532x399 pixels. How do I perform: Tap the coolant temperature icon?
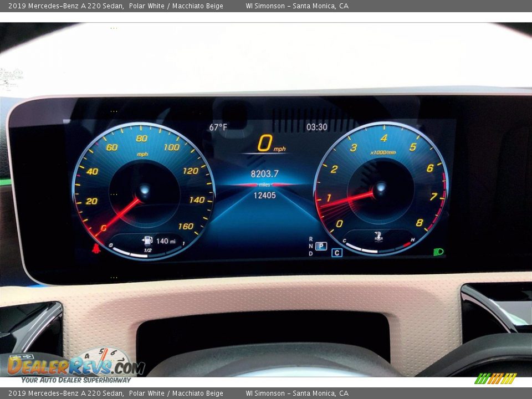(x=378, y=236)
